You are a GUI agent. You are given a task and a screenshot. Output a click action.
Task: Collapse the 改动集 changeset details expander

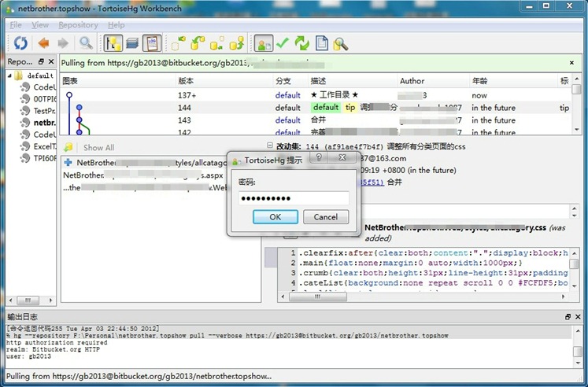270,145
